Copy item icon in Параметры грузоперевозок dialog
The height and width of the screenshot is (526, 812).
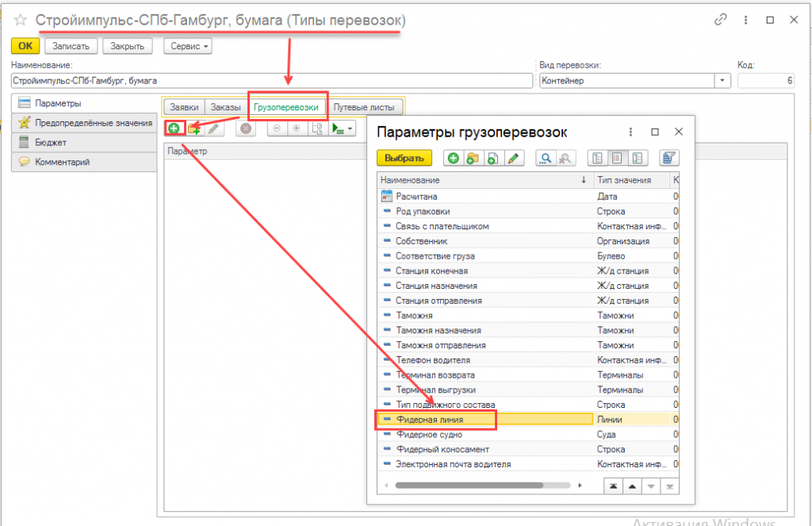(x=492, y=158)
